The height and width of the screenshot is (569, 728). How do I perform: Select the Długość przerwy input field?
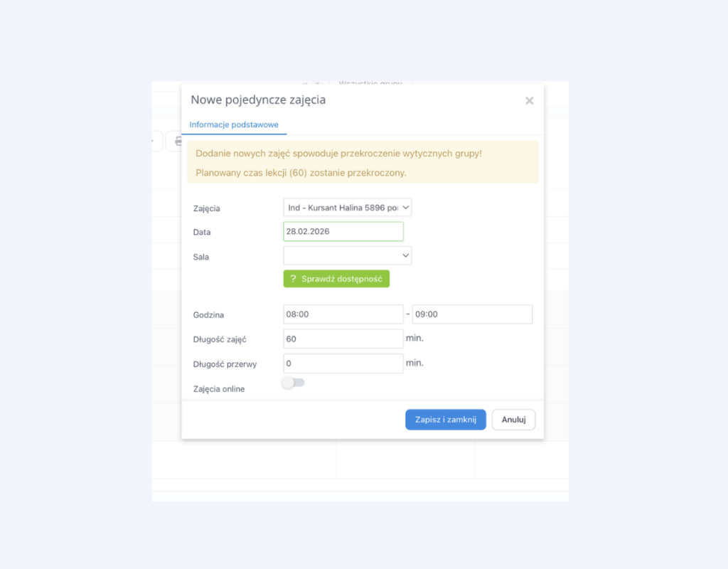pos(343,363)
